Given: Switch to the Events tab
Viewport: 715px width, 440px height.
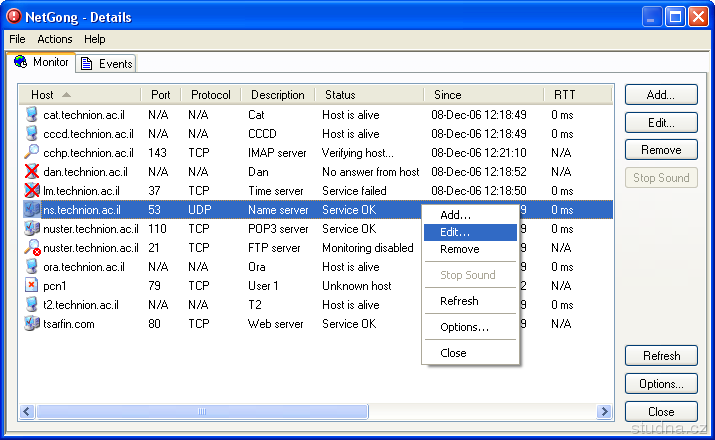Looking at the screenshot, I should (106, 64).
